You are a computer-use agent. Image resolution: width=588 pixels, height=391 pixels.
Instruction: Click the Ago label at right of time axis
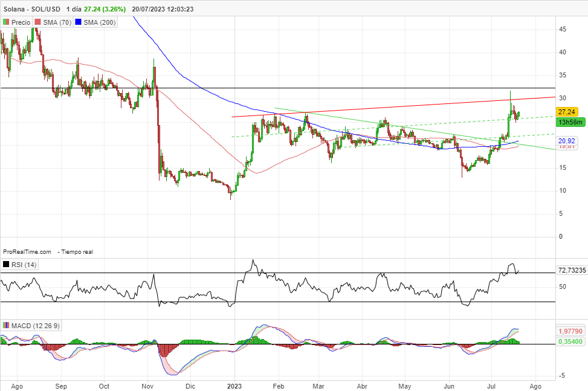pos(535,386)
